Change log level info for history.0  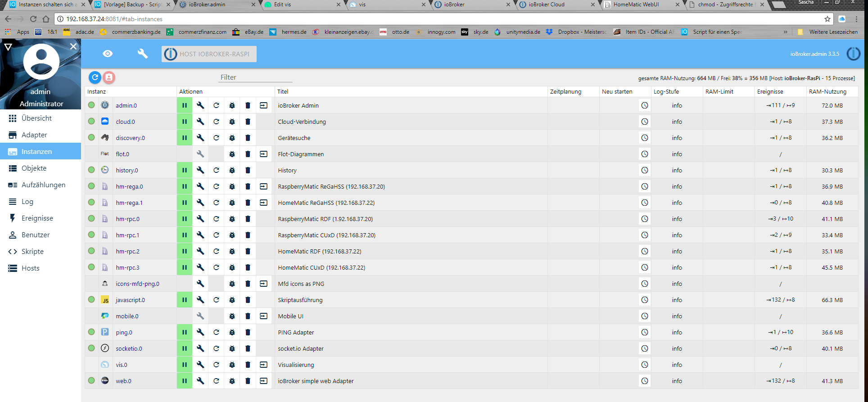(x=677, y=170)
